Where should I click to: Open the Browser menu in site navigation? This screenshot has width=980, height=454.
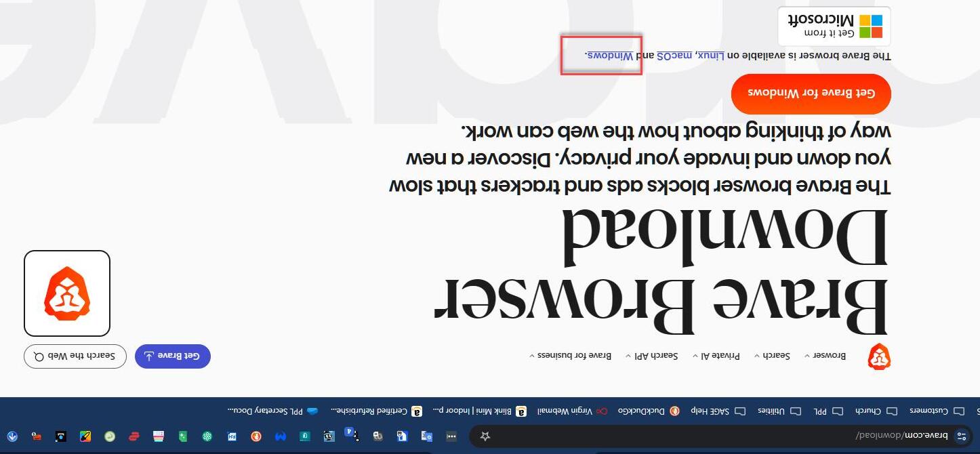(825, 355)
